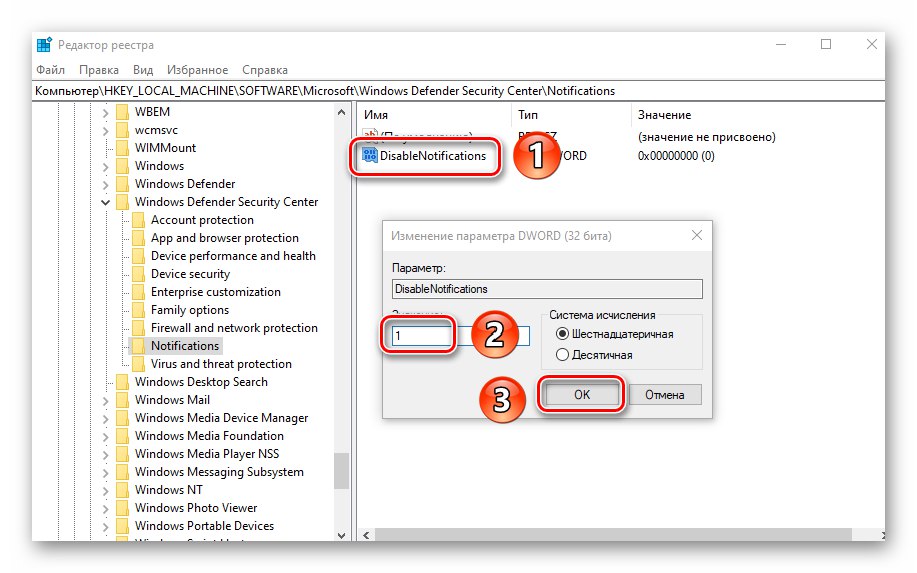Click the Windows Defender folder icon

tap(122, 184)
